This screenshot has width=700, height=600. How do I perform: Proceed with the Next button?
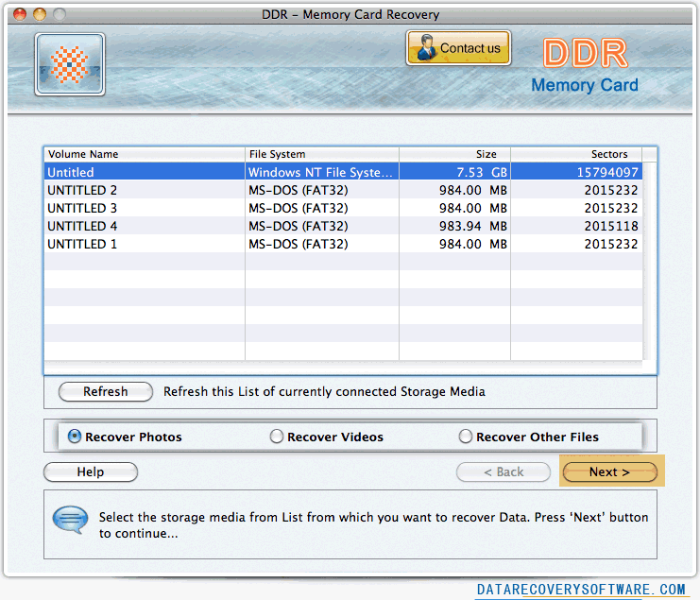tap(610, 471)
